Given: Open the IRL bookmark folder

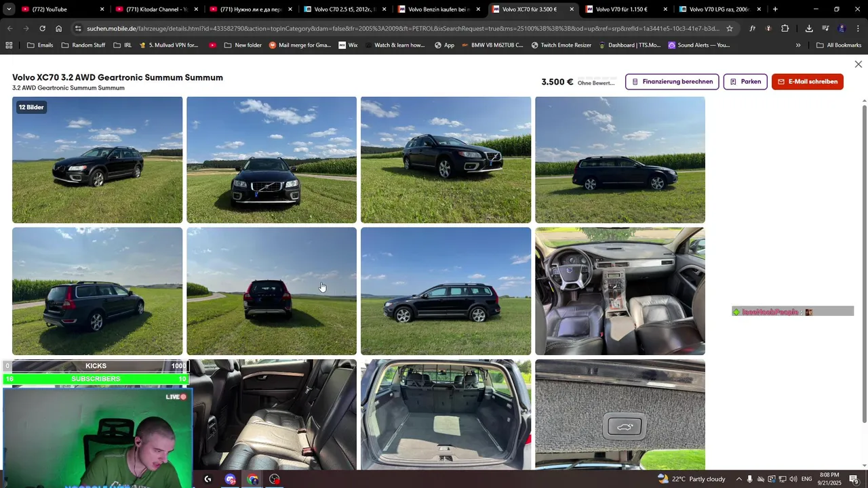Looking at the screenshot, I should (123, 45).
